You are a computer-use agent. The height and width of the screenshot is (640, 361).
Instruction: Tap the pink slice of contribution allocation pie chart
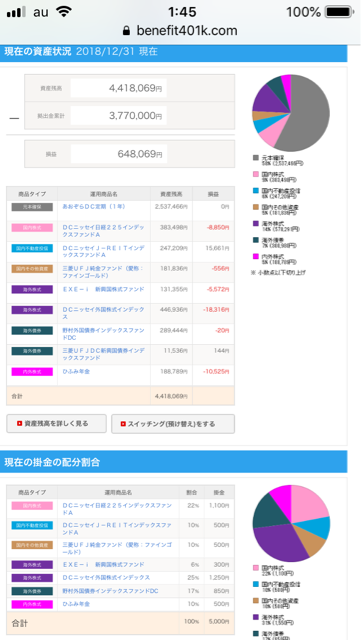point(308,504)
